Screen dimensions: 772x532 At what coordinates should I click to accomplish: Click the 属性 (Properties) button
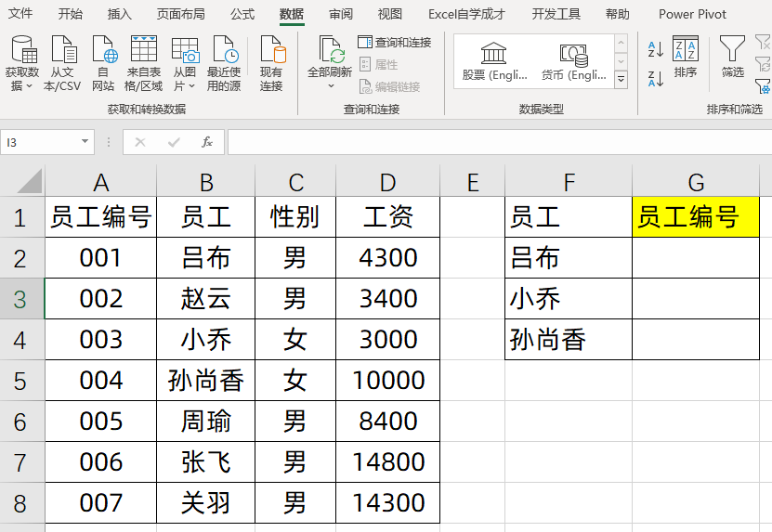(x=379, y=64)
